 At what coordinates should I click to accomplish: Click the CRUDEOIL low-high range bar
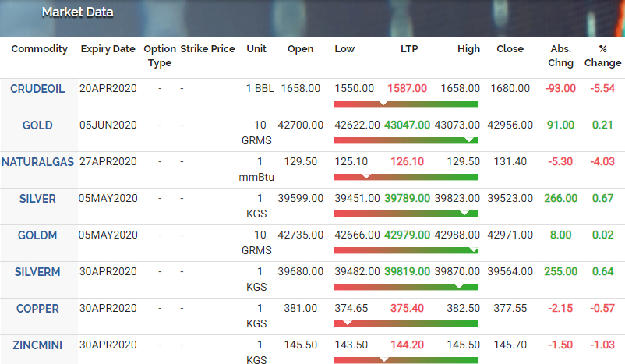pyautogui.click(x=406, y=103)
